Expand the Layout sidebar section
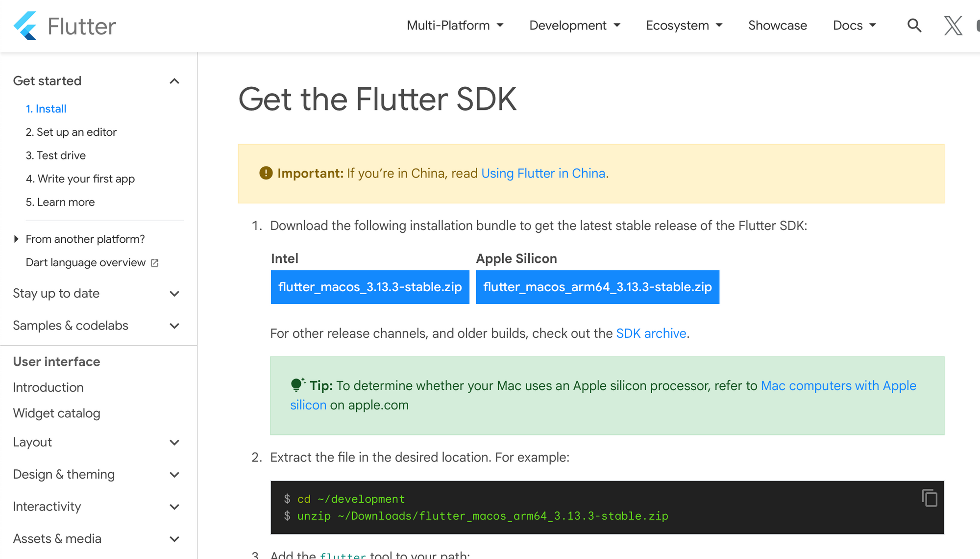The image size is (980, 559). pyautogui.click(x=174, y=443)
